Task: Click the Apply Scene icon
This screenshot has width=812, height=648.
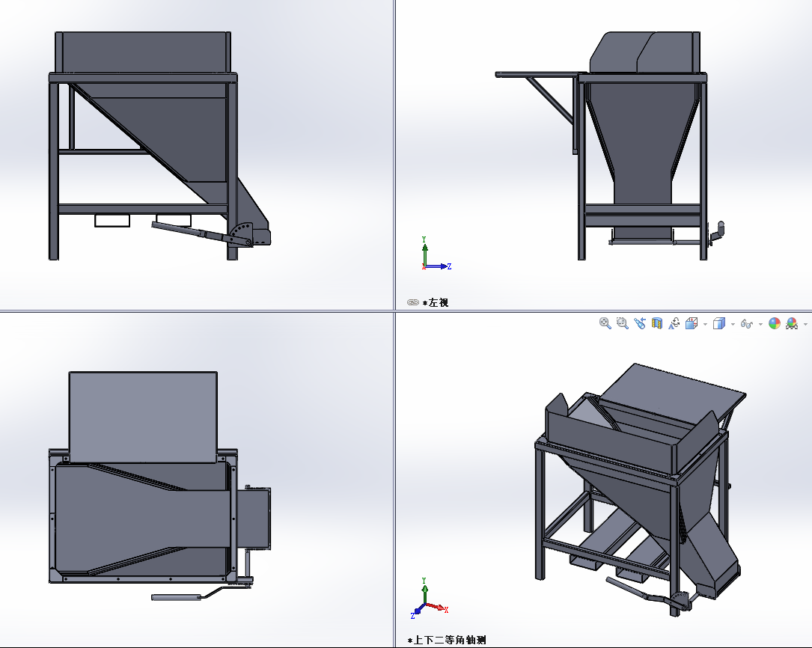Action: [x=792, y=323]
